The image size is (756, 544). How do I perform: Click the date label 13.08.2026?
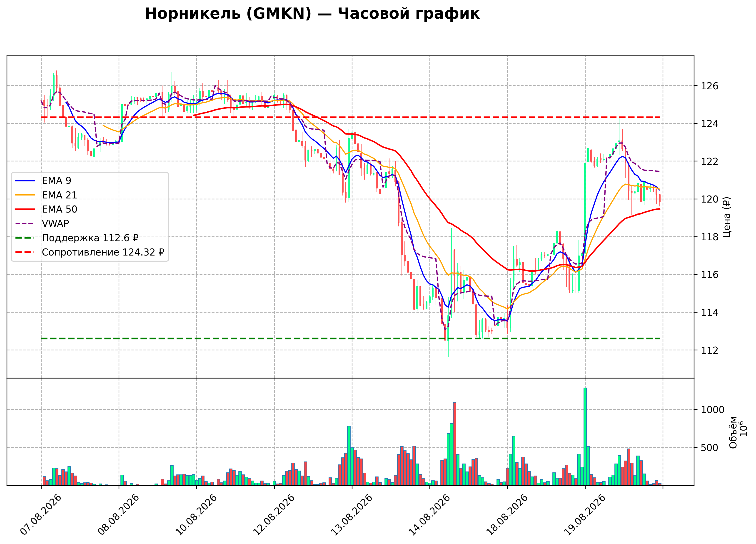352,515
